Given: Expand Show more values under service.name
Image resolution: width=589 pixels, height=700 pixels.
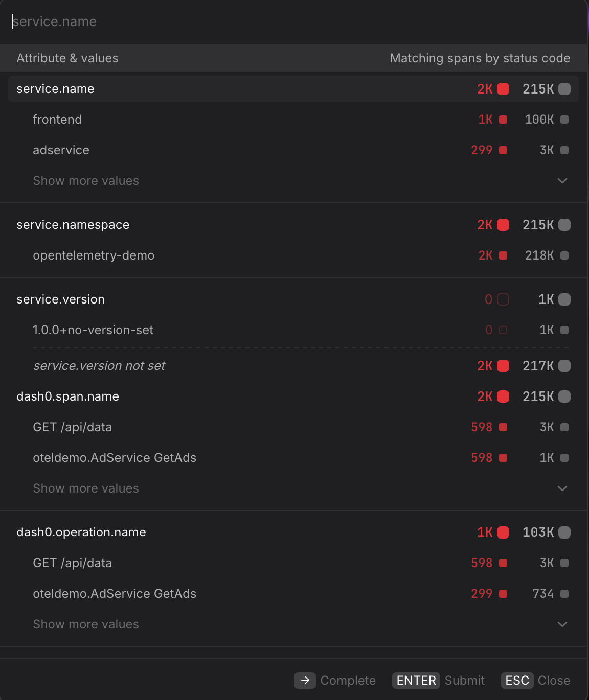Looking at the screenshot, I should (85, 181).
